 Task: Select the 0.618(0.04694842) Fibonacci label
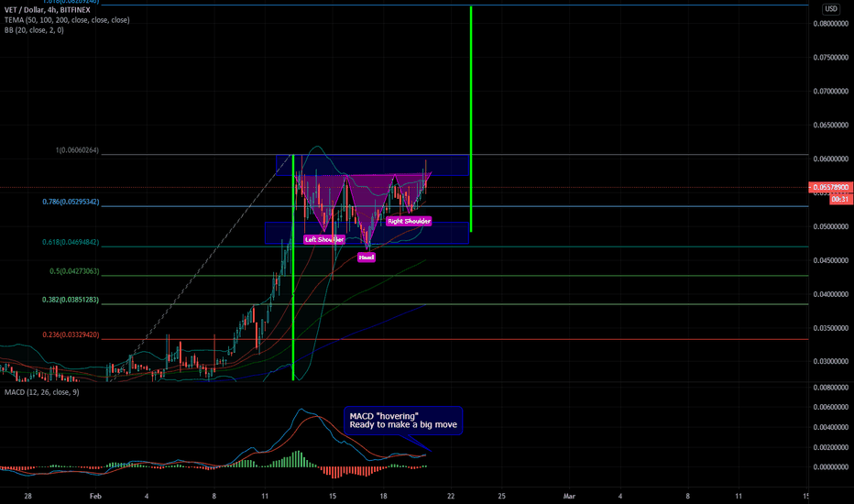point(71,243)
